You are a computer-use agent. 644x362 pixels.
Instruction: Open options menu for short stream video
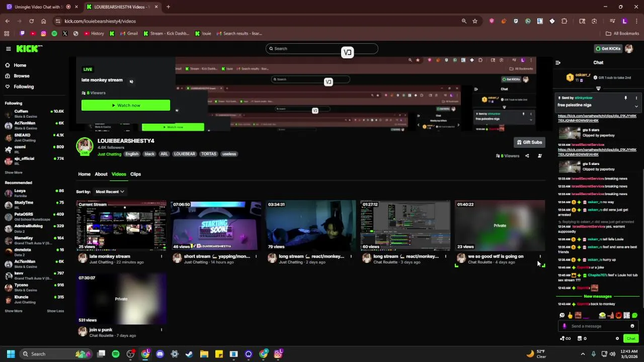(256, 256)
